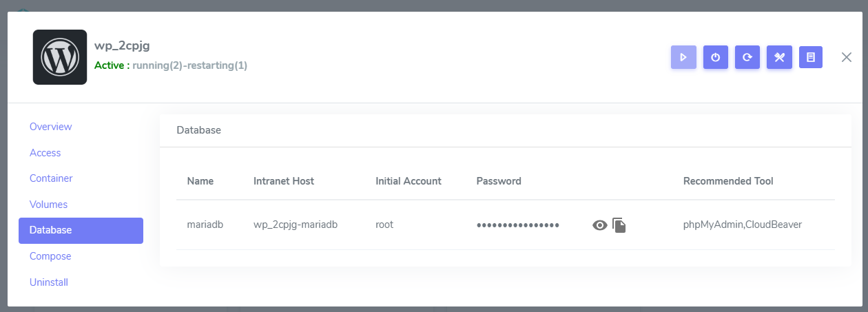The image size is (868, 312).
Task: Select the Database sidebar tab
Action: click(81, 230)
